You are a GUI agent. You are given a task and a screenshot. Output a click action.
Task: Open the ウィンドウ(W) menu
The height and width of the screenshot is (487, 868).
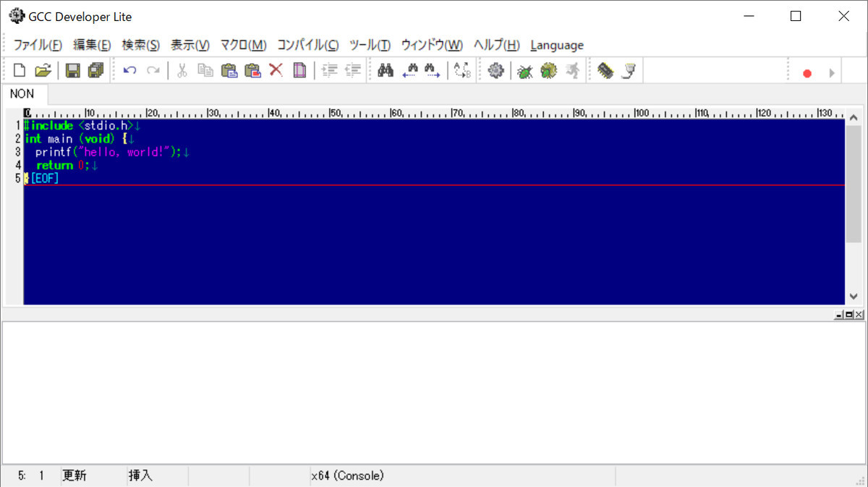coord(432,45)
